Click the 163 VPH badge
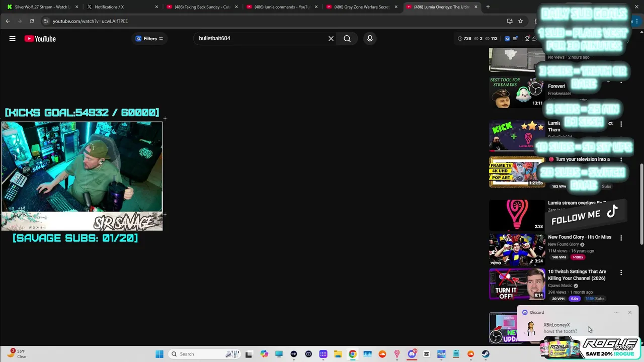The width and height of the screenshot is (644, 362). point(559,187)
